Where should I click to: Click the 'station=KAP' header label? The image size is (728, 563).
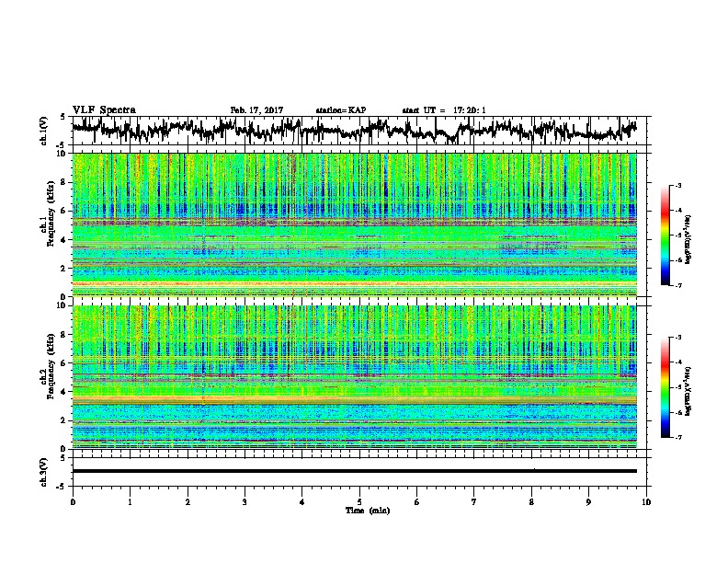(341, 110)
